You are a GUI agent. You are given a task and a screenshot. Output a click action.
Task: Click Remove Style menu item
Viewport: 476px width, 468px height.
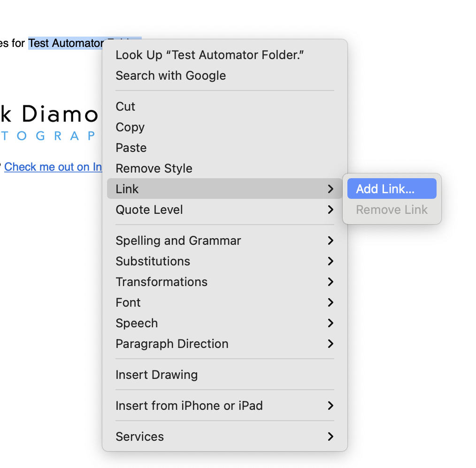tap(154, 168)
